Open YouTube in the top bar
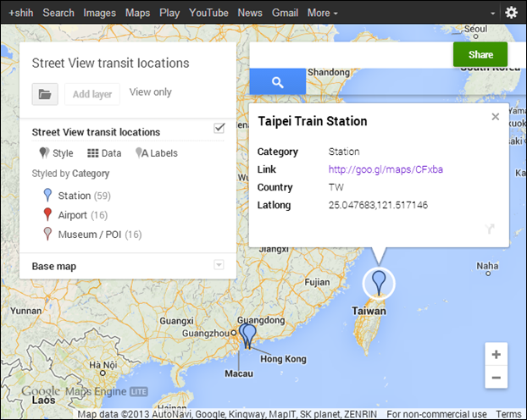 click(x=208, y=13)
